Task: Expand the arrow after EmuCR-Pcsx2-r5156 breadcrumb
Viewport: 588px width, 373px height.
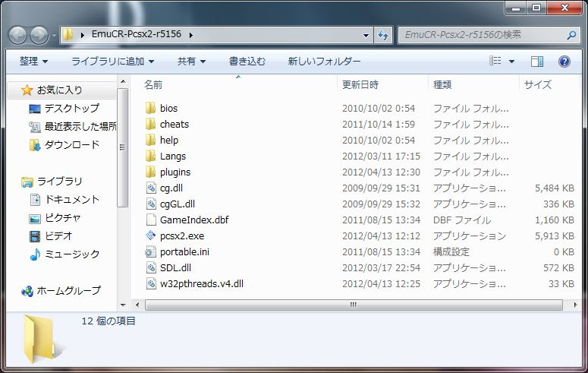Action: click(x=191, y=35)
